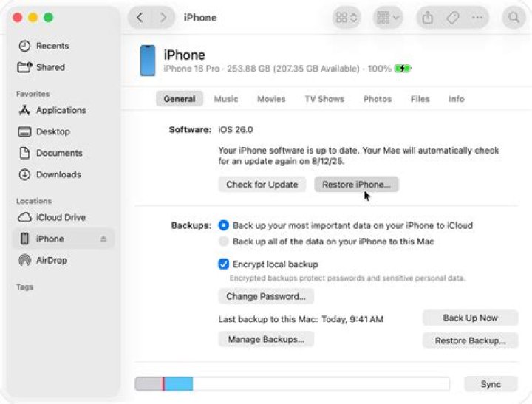532x404 pixels.
Task: Open the Desktop folder in the sidebar
Action: coord(63,131)
